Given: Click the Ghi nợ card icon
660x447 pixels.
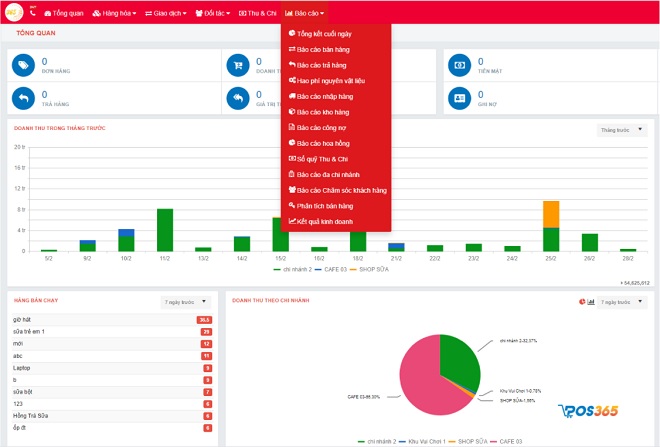Looking at the screenshot, I should pyautogui.click(x=459, y=98).
